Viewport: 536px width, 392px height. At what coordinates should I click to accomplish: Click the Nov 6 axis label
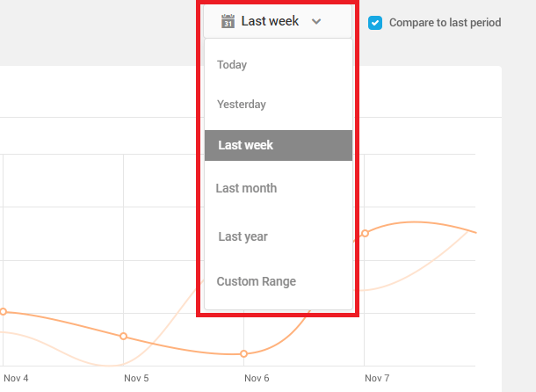pos(257,378)
